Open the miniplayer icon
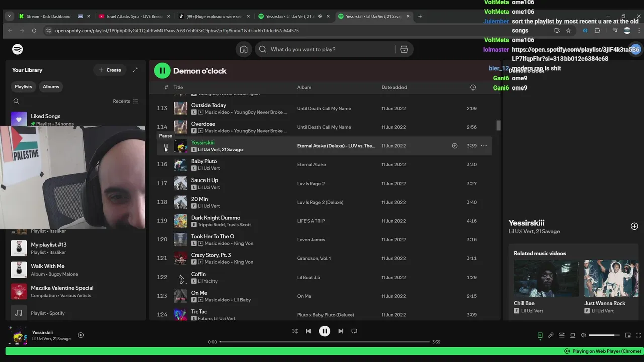 click(x=628, y=335)
